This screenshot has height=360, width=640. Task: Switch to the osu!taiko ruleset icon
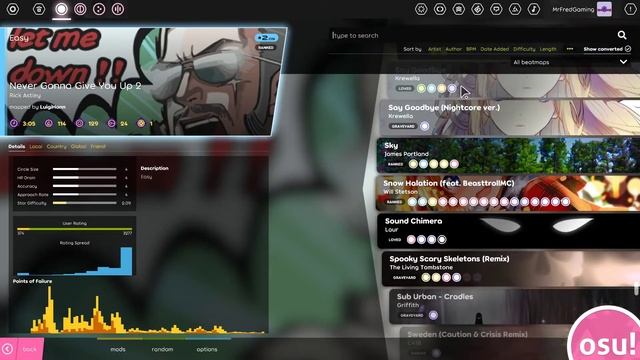[x=80, y=9]
